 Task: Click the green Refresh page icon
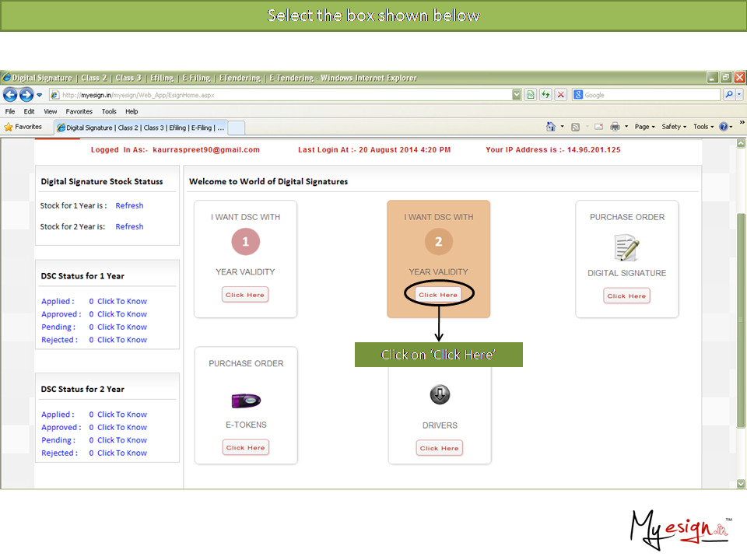coord(531,95)
